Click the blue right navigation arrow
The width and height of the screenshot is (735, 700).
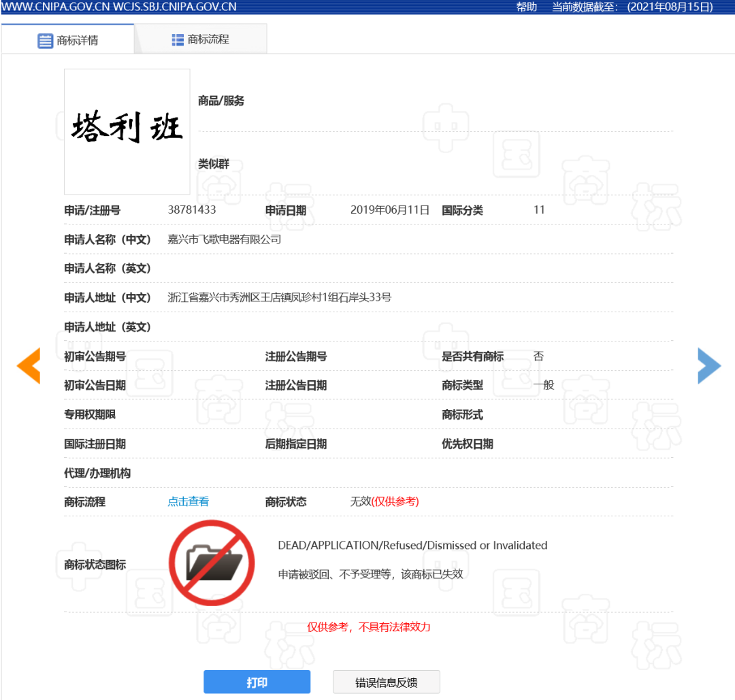[x=709, y=366]
